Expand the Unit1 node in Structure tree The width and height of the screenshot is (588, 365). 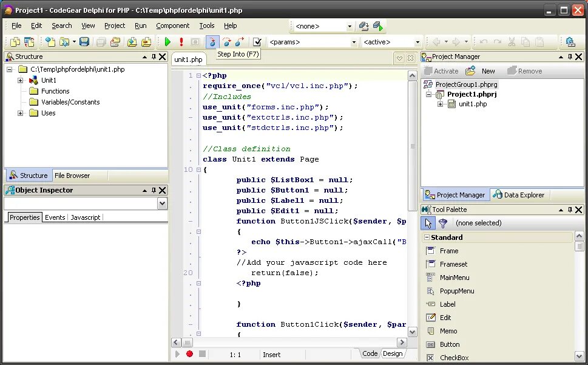tap(20, 80)
